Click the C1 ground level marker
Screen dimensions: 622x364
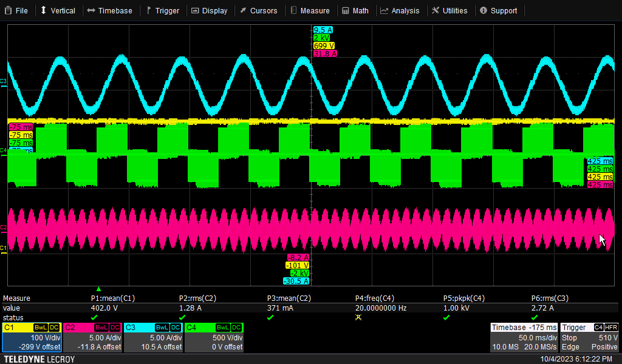[x=3, y=249]
